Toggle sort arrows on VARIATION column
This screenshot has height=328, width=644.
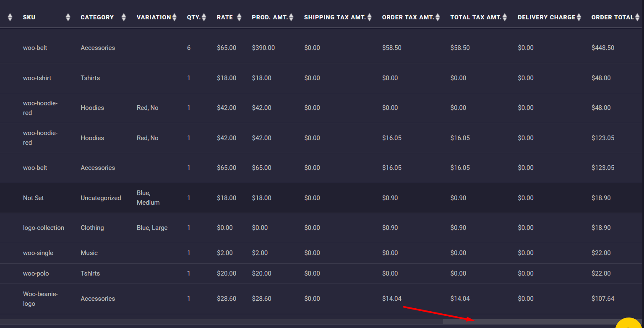[174, 17]
